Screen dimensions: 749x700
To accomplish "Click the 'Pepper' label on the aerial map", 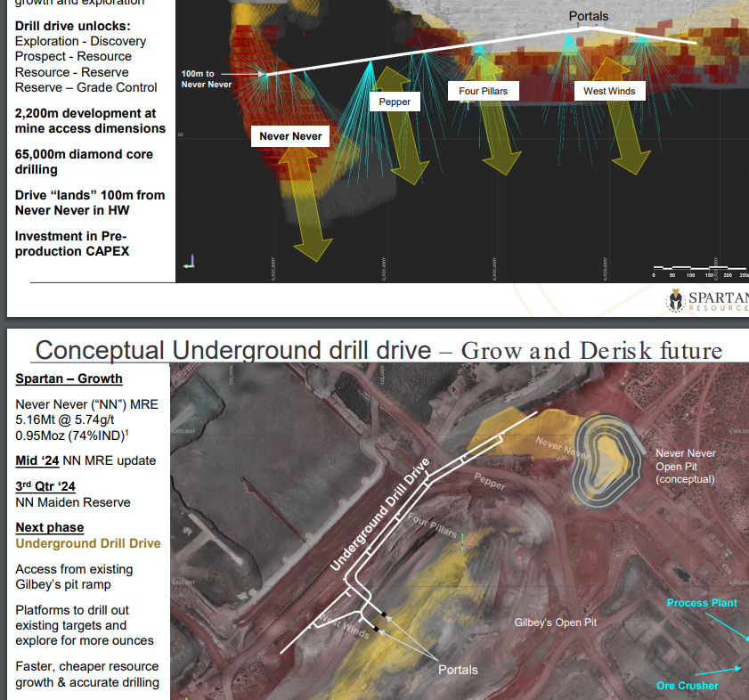I will (x=490, y=481).
